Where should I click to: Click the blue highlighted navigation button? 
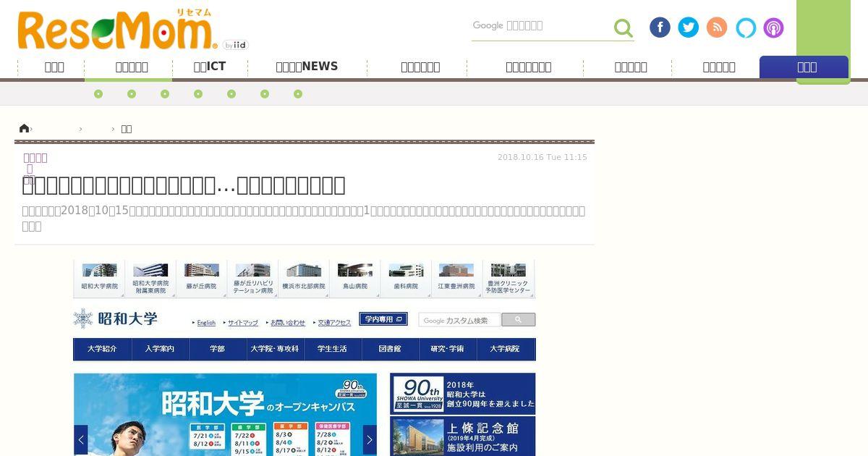coord(804,67)
